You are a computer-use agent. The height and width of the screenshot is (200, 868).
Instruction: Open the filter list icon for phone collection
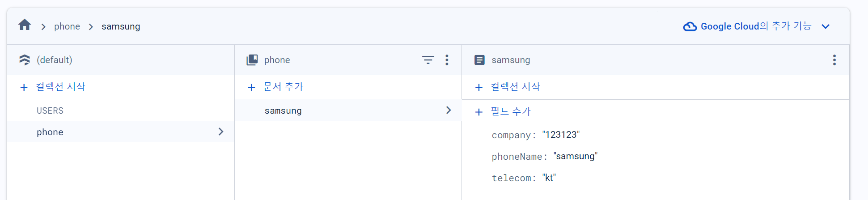tap(428, 60)
